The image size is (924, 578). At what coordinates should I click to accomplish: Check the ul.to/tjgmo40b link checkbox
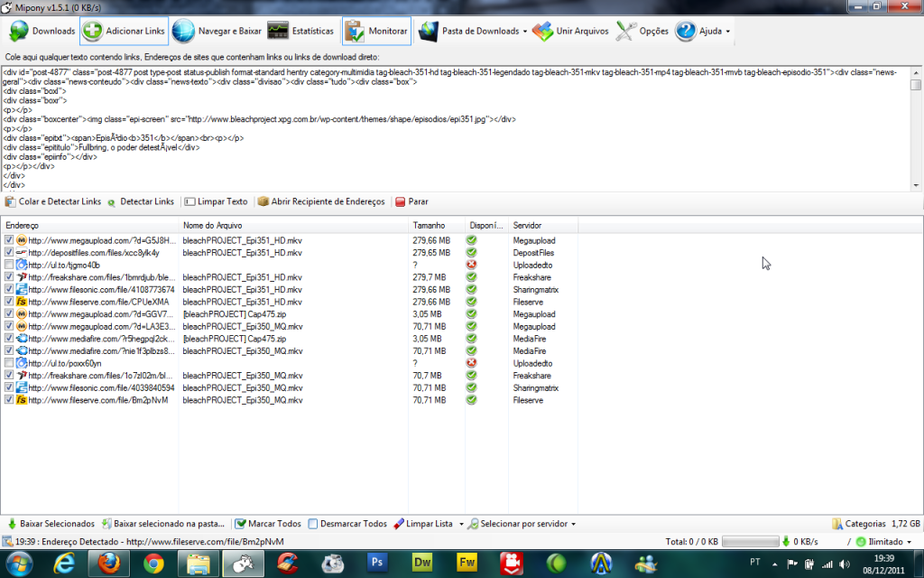click(x=9, y=265)
